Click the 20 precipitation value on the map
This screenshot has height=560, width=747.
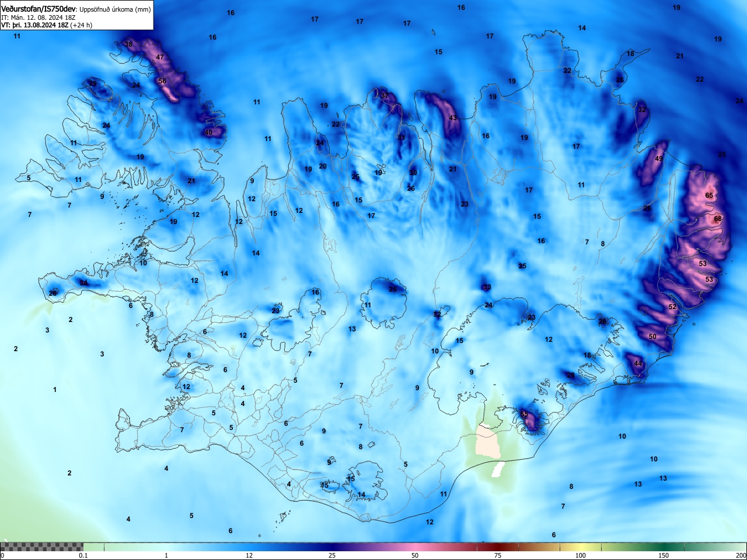click(323, 166)
